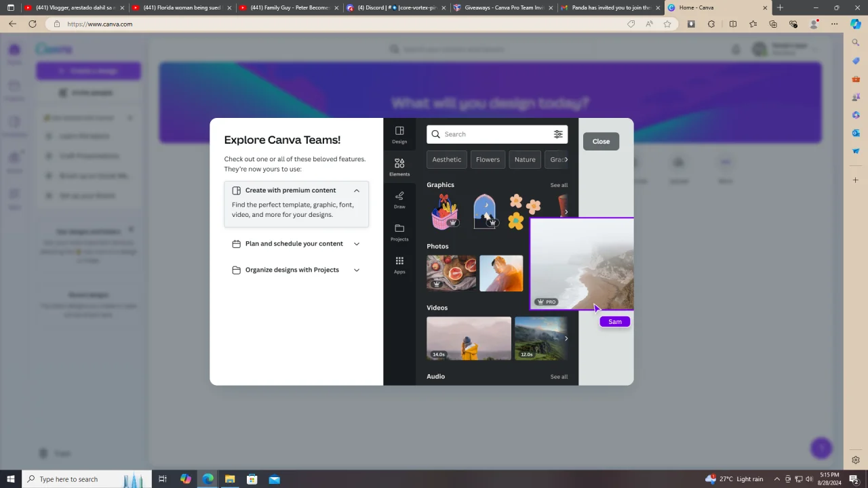Open the Collections icon
868x488 pixels.
coord(773,24)
